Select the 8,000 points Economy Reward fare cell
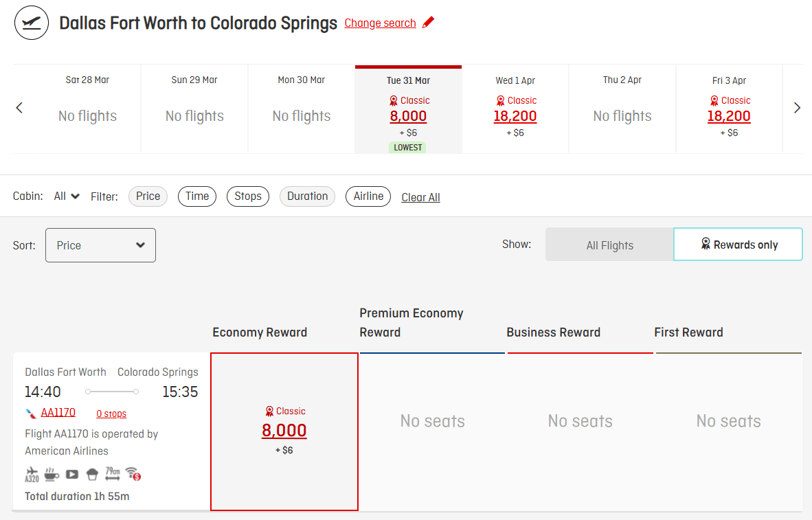 pyautogui.click(x=284, y=431)
